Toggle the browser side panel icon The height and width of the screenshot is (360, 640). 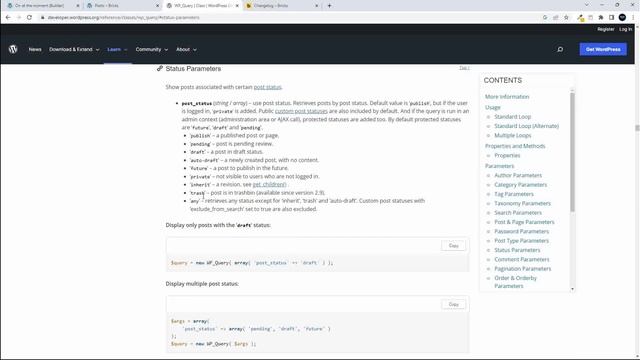(611, 18)
